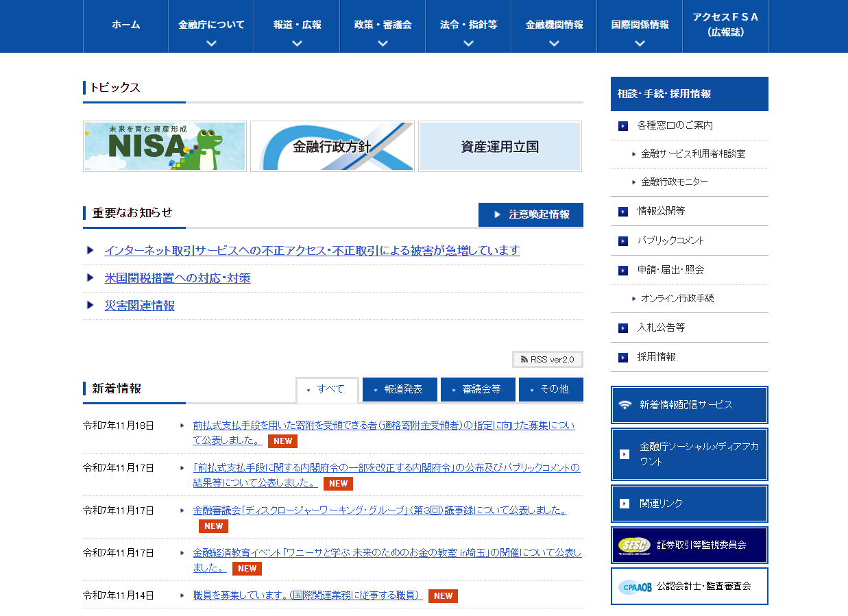The height and width of the screenshot is (616, 848).
Task: Open the 災害関連情報 link
Action: pos(139,305)
